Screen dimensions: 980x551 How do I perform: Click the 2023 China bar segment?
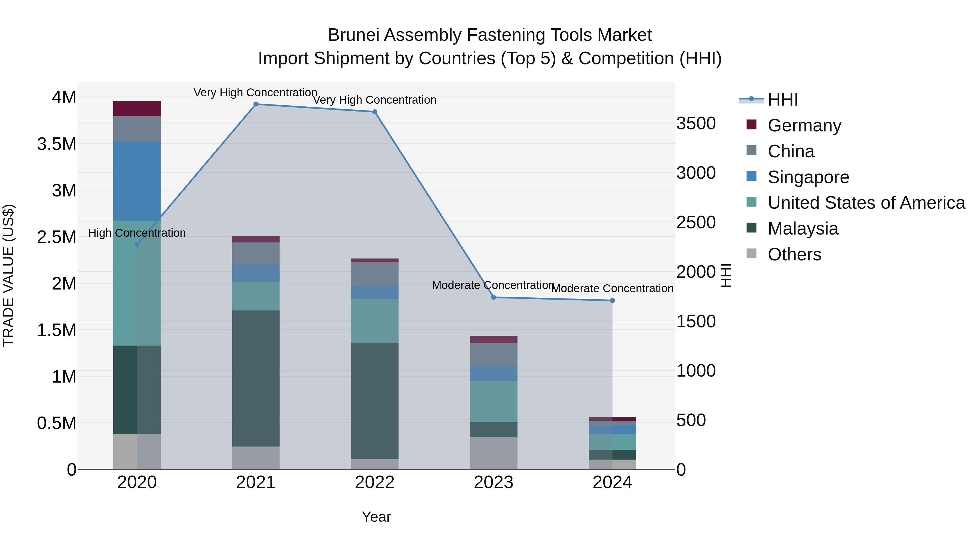(494, 355)
